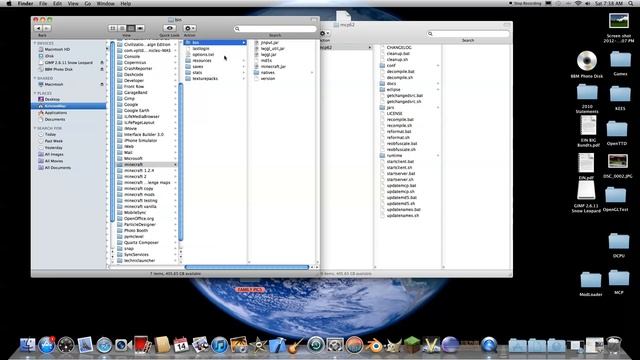Launch GIMP from the Dock
Screen dimensions: 640x360
(x=393, y=346)
